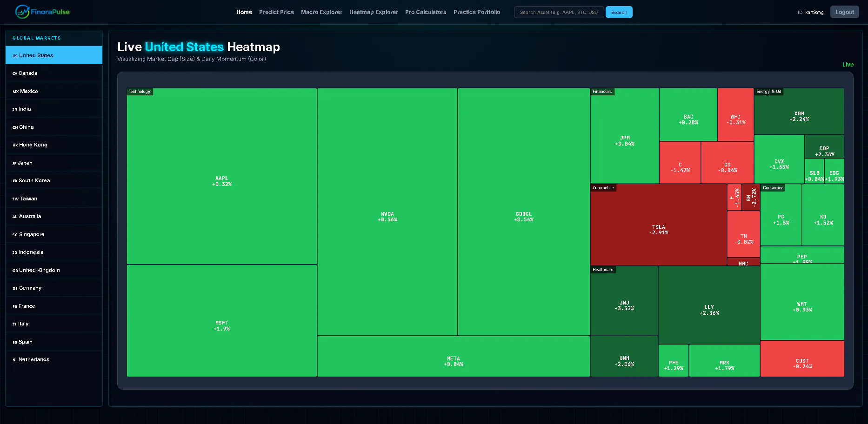Click the AAPL heatmap tile
This screenshot has height=424, width=868.
click(x=222, y=176)
